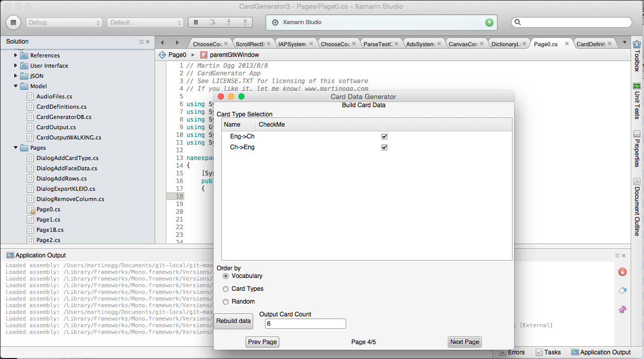This screenshot has height=359, width=644.
Task: Uncheck the Ch->Eng checkbox
Action: pyautogui.click(x=384, y=148)
